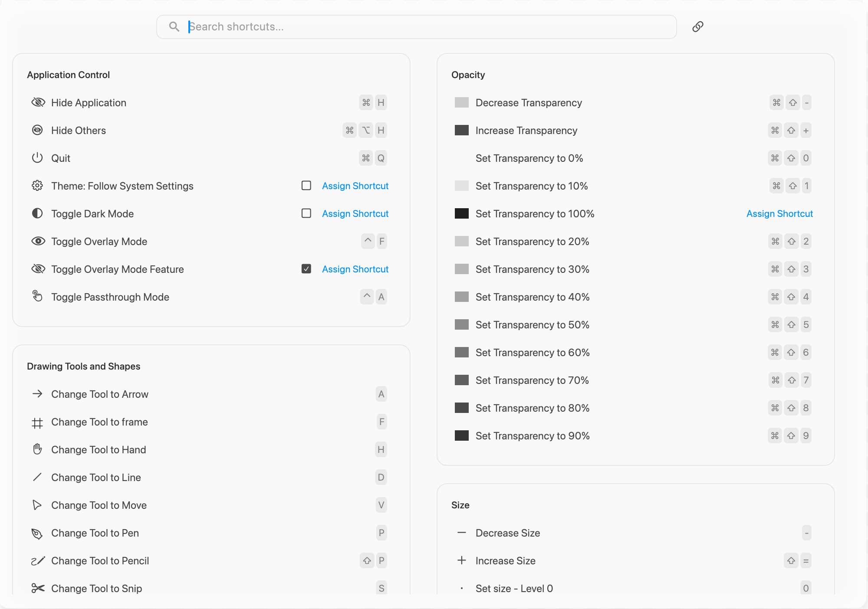
Task: Assign Shortcut for Toggle Dark Mode
Action: [x=355, y=213]
